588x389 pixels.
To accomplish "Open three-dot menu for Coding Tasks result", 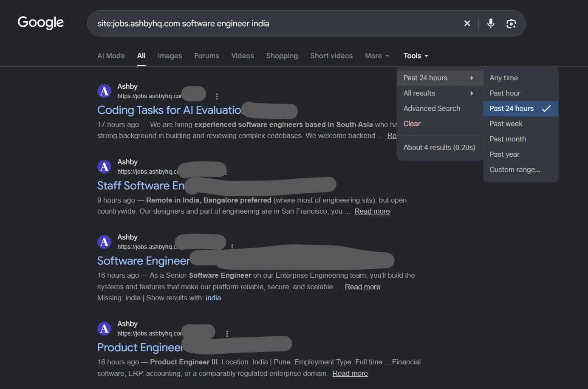I will point(217,96).
